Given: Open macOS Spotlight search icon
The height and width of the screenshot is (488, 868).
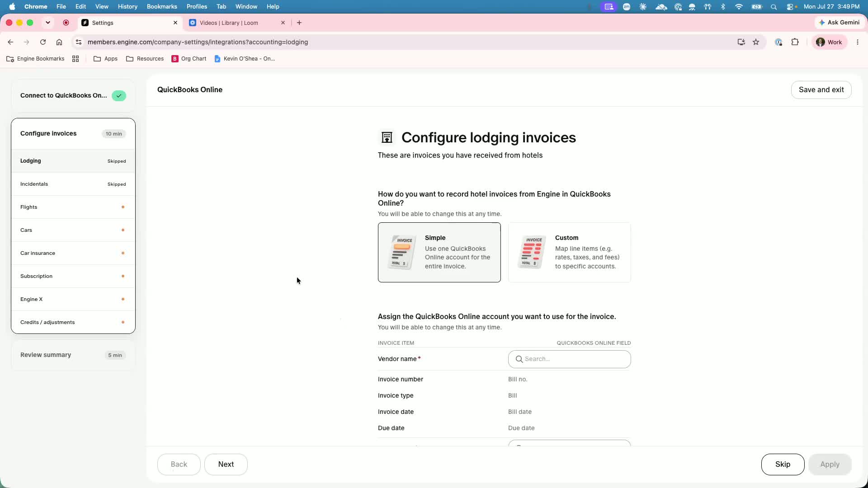Looking at the screenshot, I should (x=774, y=6).
